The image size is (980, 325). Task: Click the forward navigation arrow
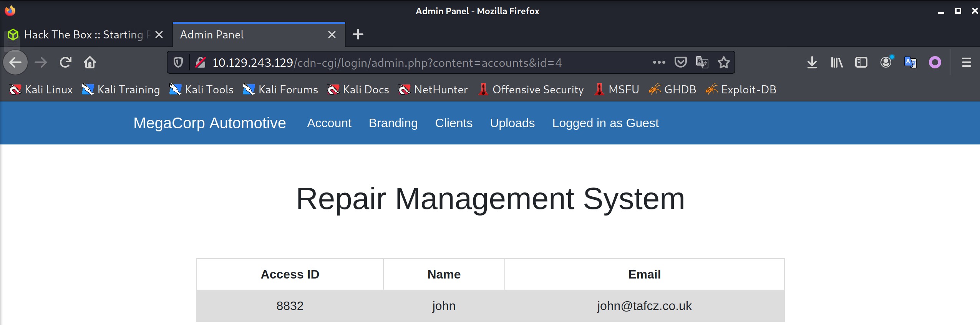tap(41, 62)
